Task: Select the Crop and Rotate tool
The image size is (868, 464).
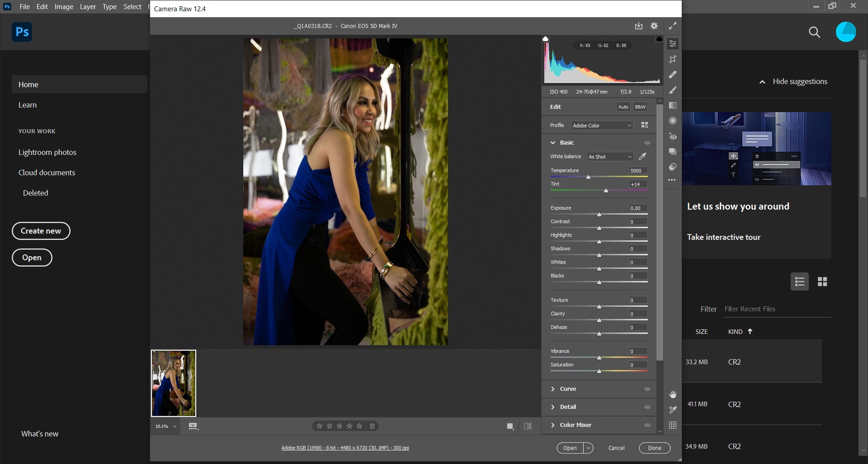Action: pyautogui.click(x=673, y=59)
